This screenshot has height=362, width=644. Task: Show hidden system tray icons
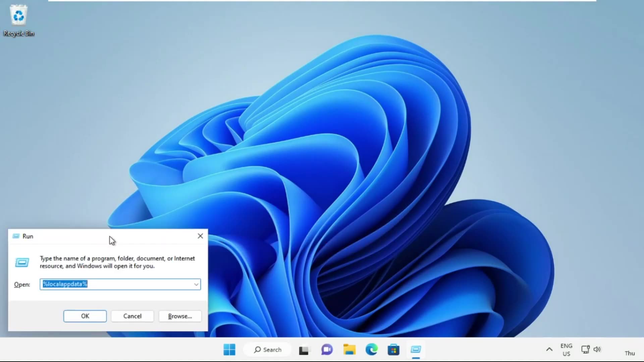(x=549, y=349)
